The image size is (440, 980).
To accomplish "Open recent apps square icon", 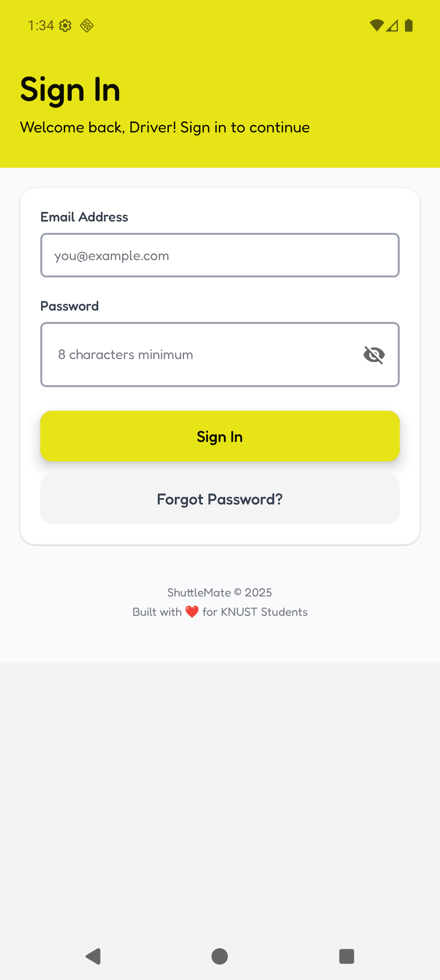I will [x=346, y=956].
